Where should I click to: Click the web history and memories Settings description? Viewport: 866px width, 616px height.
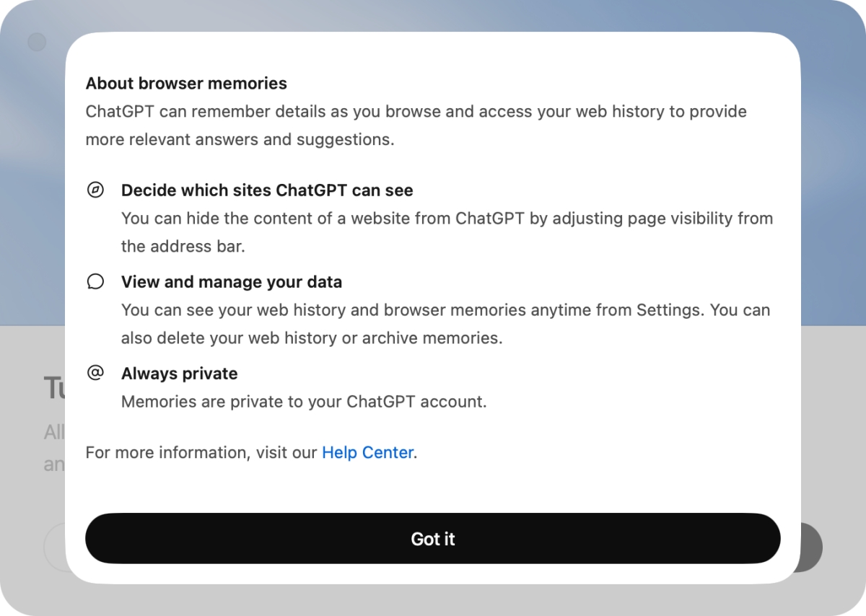pyautogui.click(x=445, y=323)
